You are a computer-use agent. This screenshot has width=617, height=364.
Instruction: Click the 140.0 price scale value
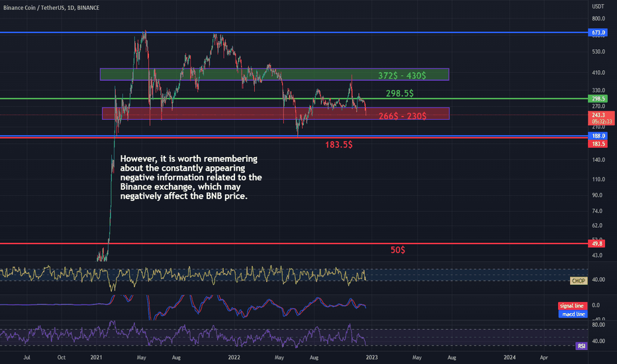tap(598, 159)
